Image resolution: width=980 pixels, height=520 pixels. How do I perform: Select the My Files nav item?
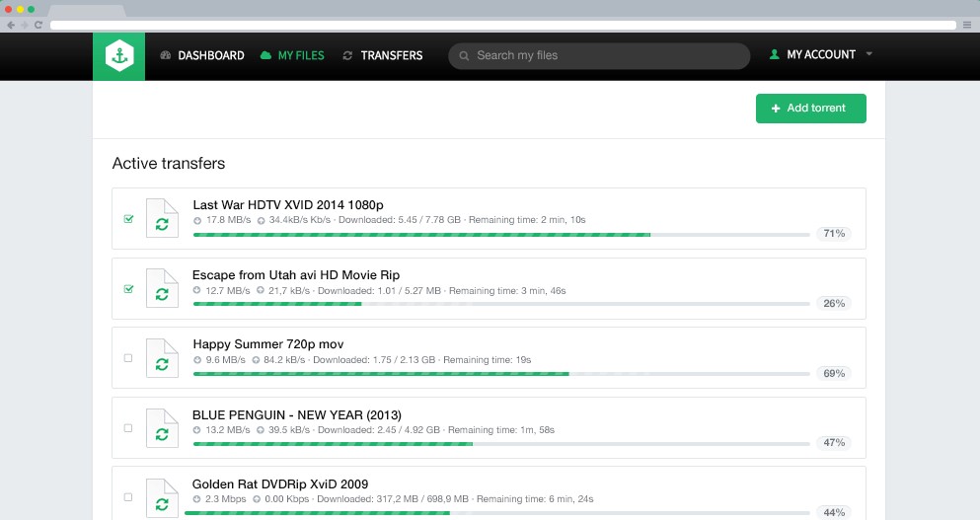(x=292, y=56)
